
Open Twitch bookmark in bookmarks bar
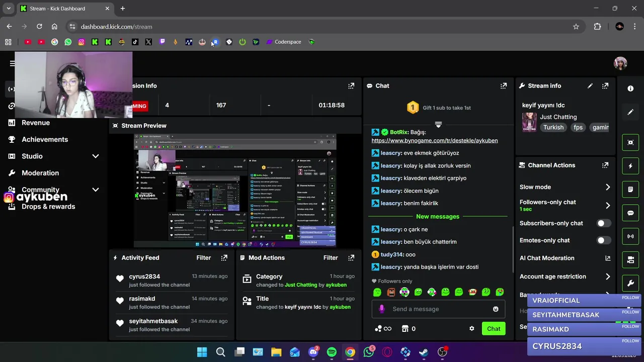click(x=162, y=42)
